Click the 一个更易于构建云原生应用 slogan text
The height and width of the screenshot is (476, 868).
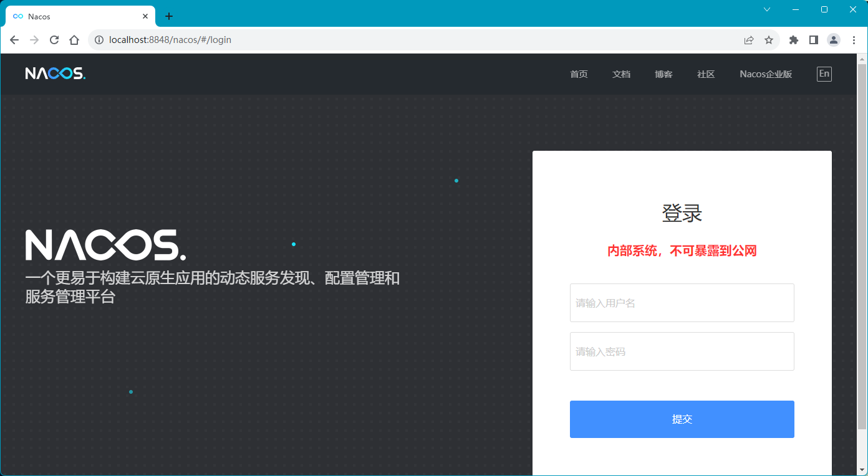click(x=212, y=287)
